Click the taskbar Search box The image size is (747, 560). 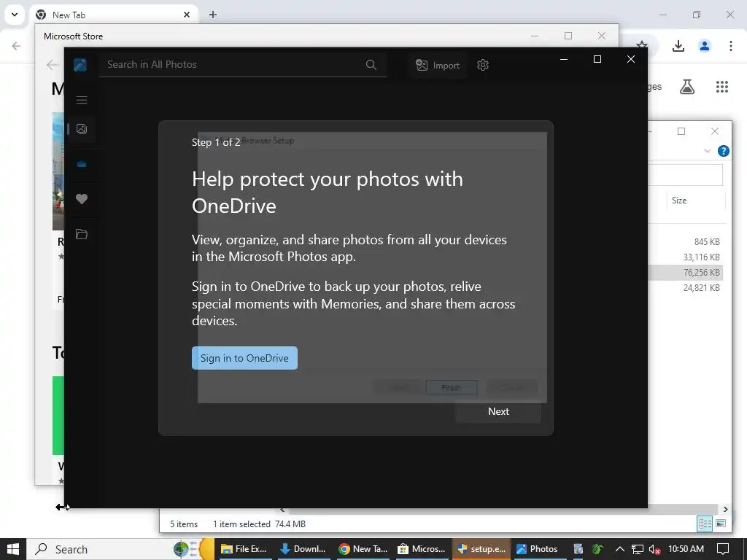120,549
